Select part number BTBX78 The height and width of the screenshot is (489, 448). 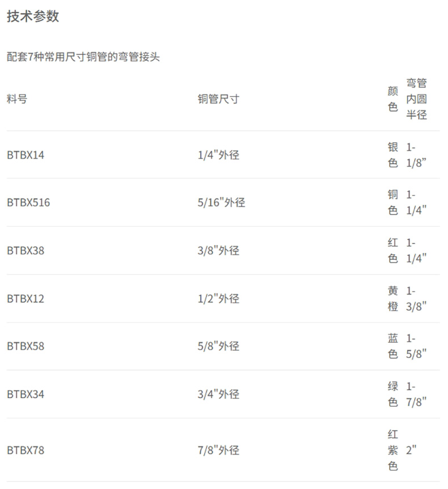26,450
